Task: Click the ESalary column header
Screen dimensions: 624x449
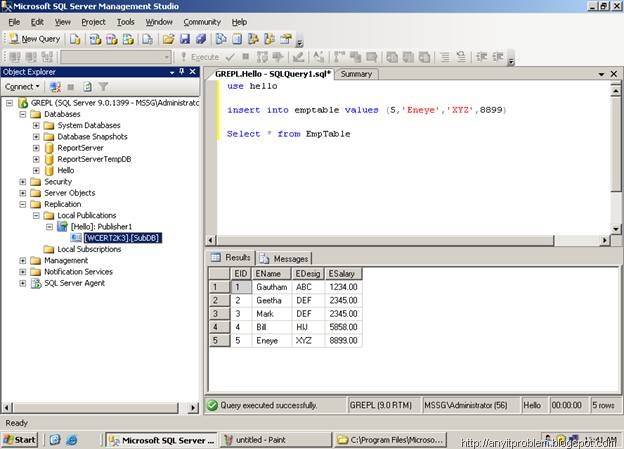Action: point(343,273)
